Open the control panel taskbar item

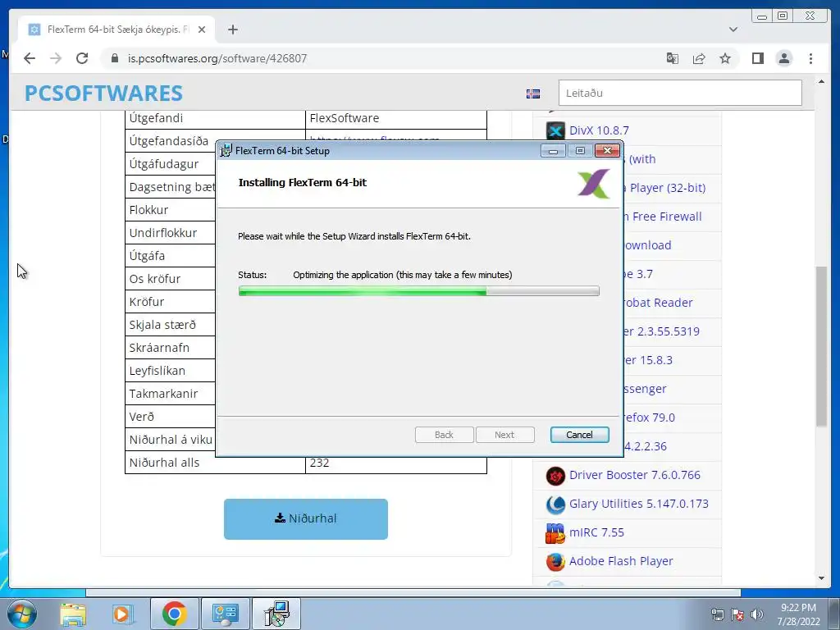pyautogui.click(x=225, y=614)
